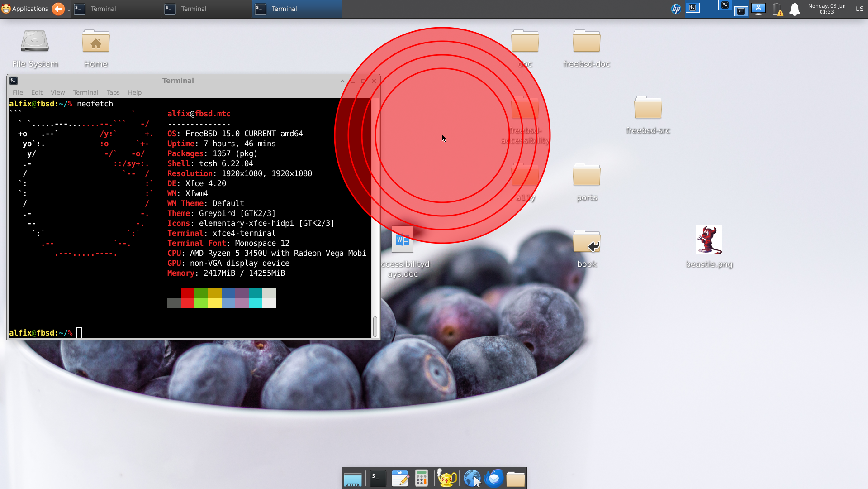Click the 'OS: FreeBSD 15.0-CURRENT amd64' line
This screenshot has width=868, height=489.
click(x=235, y=134)
